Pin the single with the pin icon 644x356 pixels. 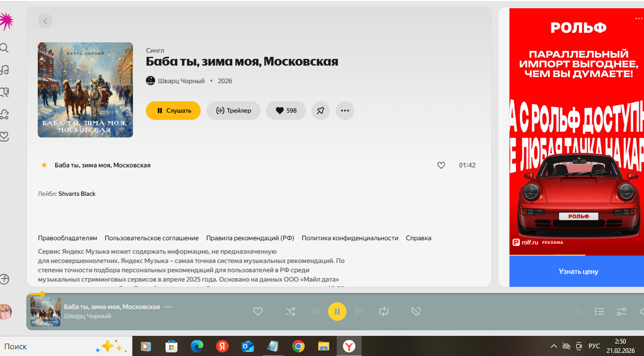click(x=321, y=111)
